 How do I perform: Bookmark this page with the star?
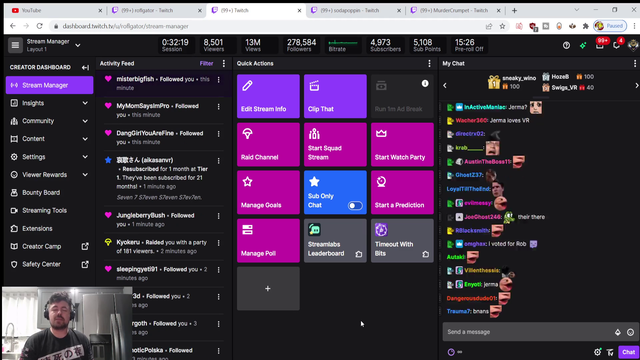pyautogui.click(x=502, y=26)
